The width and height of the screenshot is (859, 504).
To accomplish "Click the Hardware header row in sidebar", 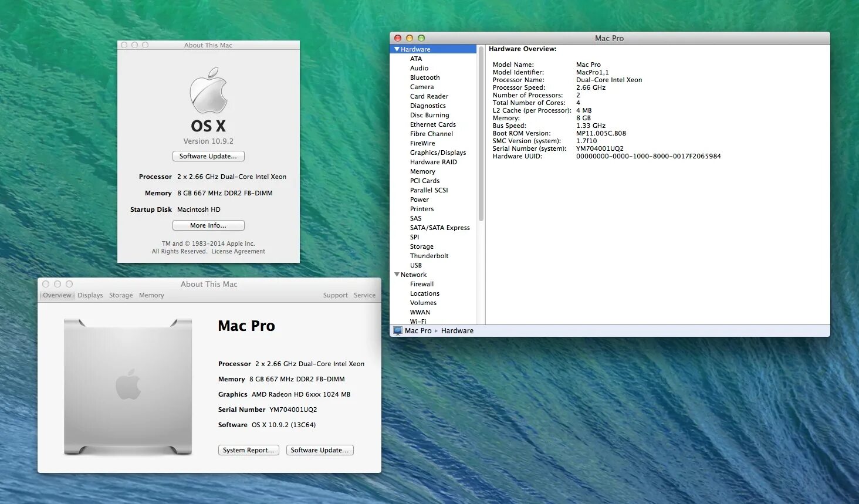I will pyautogui.click(x=434, y=49).
